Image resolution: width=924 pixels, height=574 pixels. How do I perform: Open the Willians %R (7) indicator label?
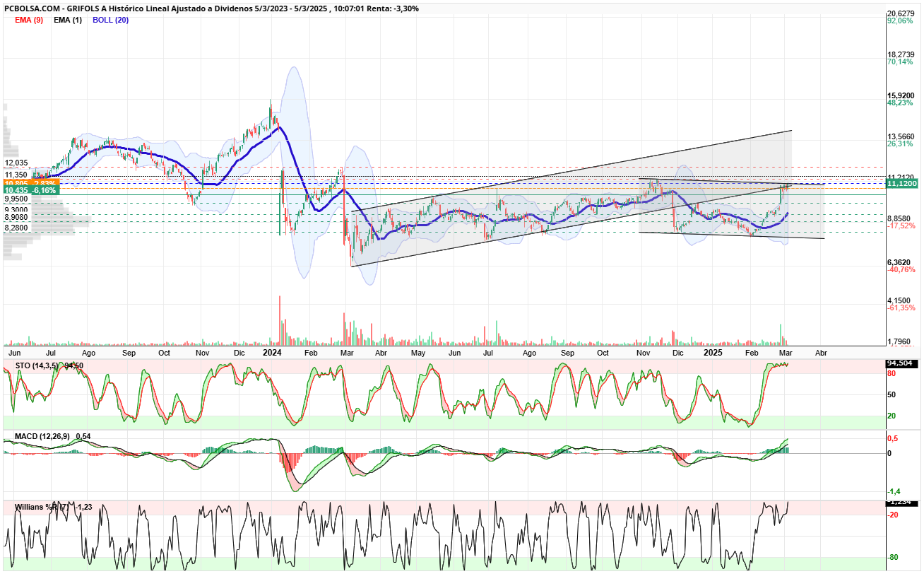tap(44, 507)
